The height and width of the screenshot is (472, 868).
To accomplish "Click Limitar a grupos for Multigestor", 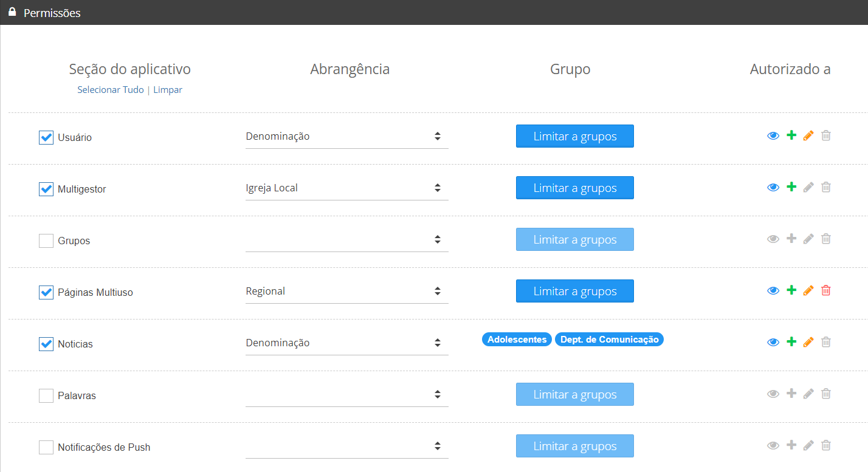I will point(575,188).
